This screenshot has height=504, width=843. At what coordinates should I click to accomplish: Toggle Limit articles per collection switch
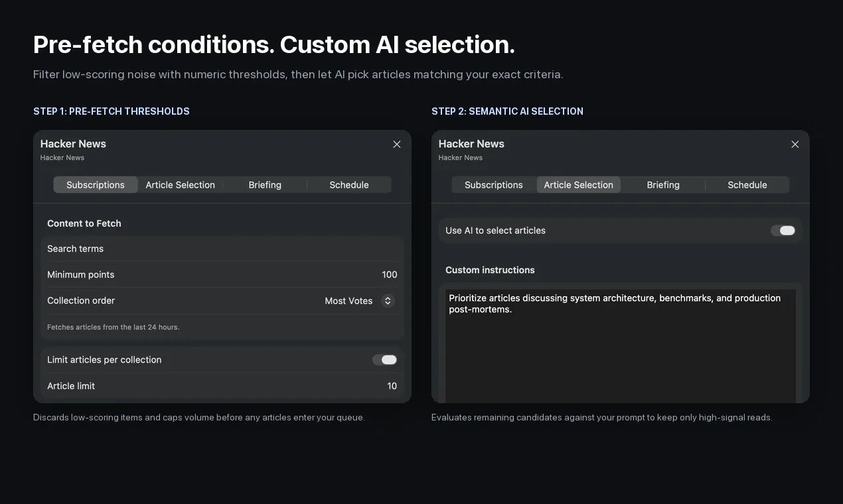click(x=385, y=360)
